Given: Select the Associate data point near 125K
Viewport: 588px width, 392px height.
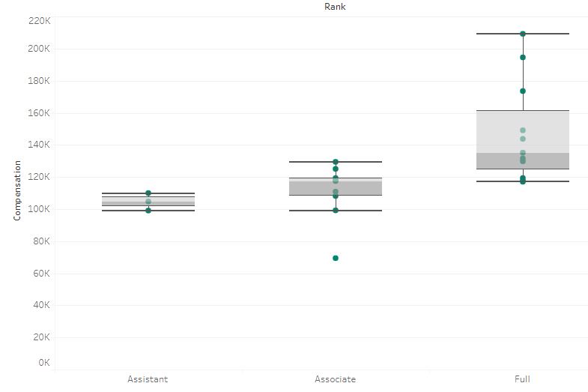Looking at the screenshot, I should [x=336, y=169].
